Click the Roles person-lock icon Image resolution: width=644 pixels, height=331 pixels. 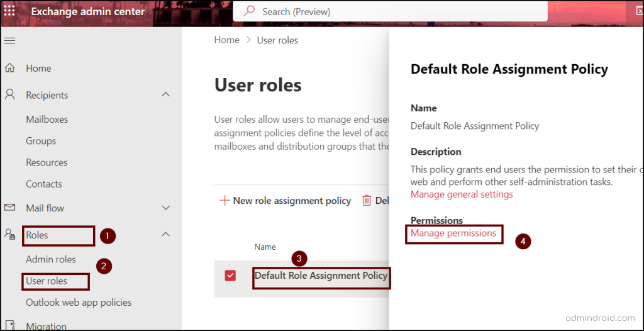[x=9, y=235]
